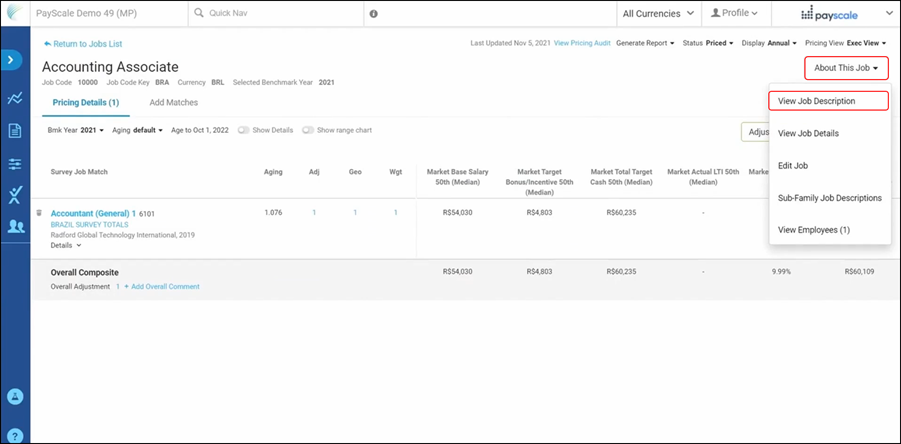
Task: Click the people icon in sidebar
Action: 14,227
